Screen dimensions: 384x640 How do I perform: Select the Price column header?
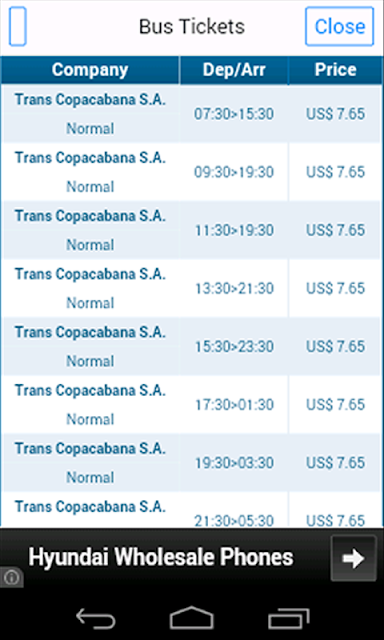pyautogui.click(x=336, y=70)
